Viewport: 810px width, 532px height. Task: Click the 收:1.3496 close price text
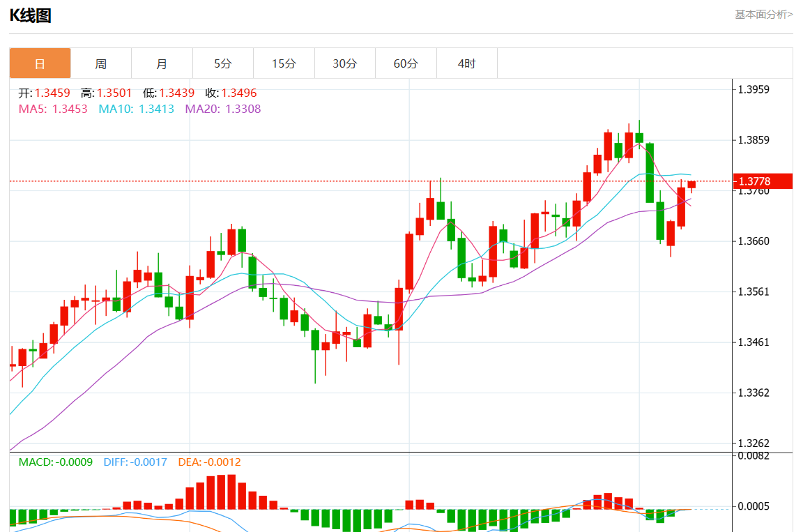coord(231,93)
